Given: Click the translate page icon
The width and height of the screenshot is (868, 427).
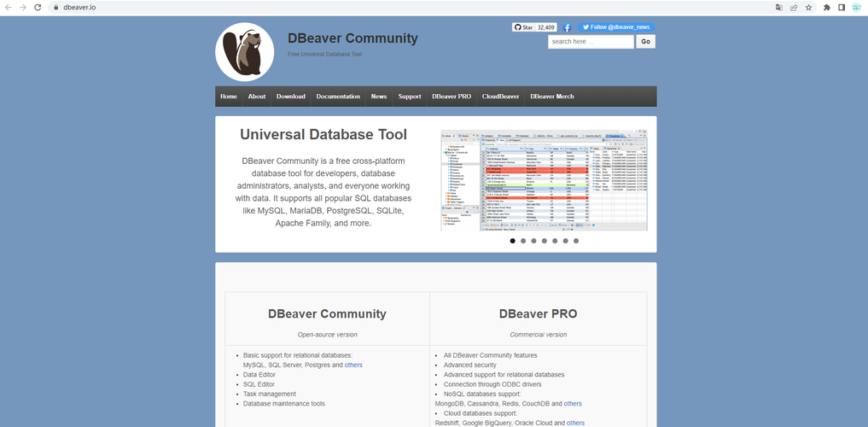Looking at the screenshot, I should (x=779, y=8).
